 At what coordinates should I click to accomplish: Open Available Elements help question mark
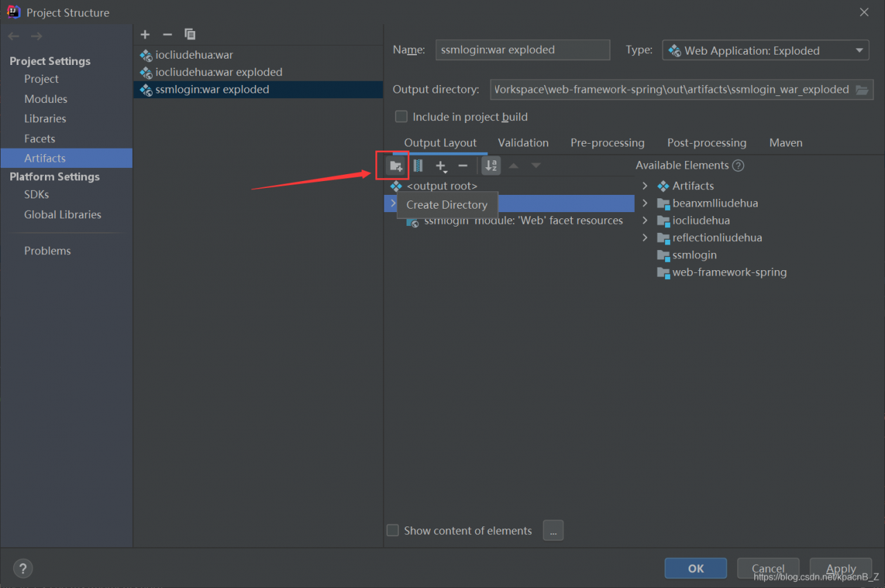pos(738,166)
